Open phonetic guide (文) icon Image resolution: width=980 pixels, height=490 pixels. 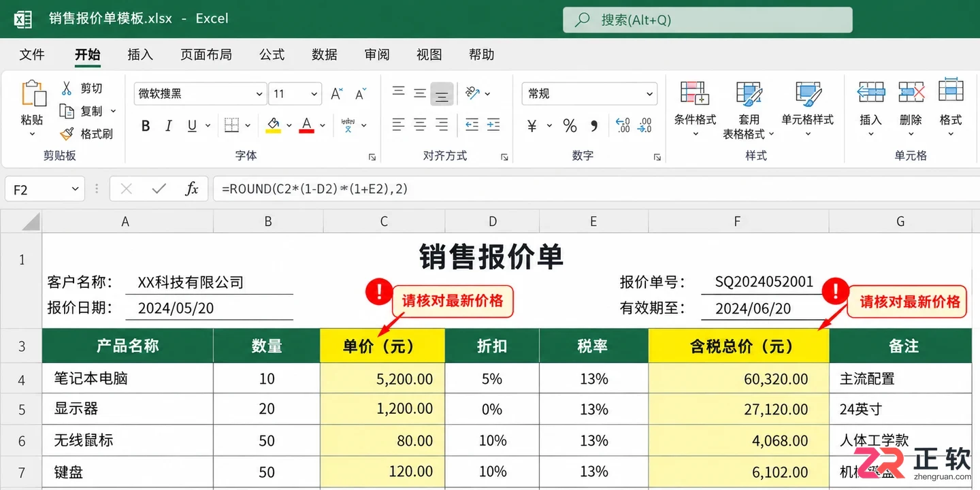click(x=348, y=125)
